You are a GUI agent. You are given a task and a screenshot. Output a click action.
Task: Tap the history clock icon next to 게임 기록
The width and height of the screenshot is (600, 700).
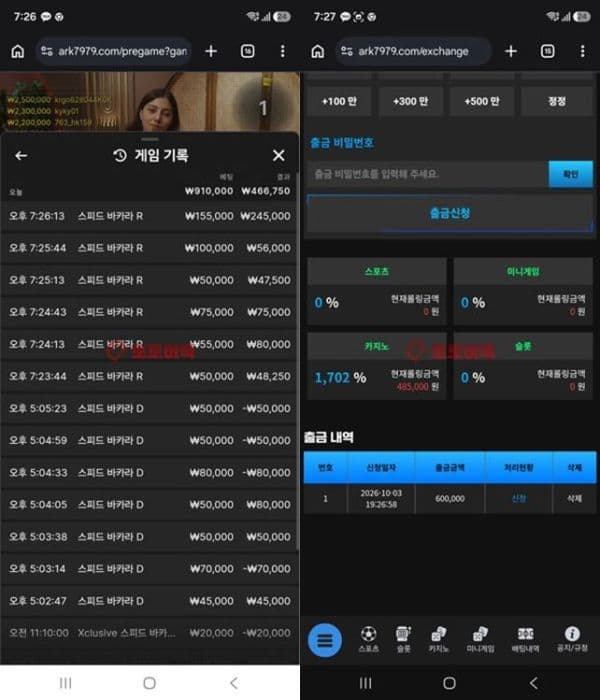click(x=120, y=155)
